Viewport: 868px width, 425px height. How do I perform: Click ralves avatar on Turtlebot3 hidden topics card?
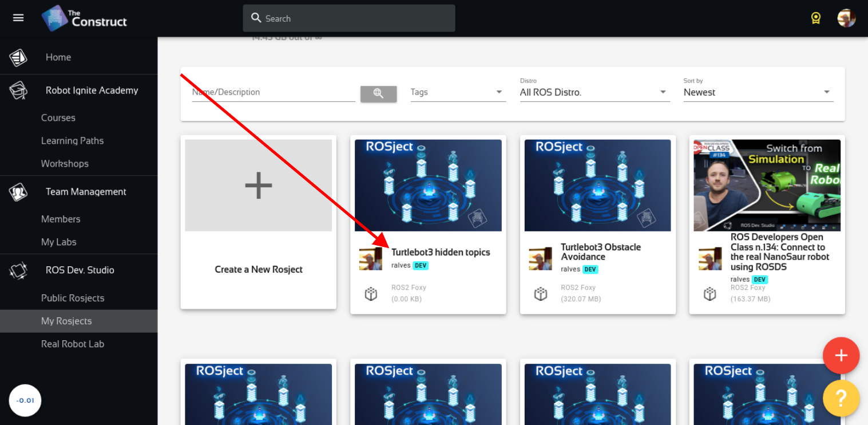(371, 259)
